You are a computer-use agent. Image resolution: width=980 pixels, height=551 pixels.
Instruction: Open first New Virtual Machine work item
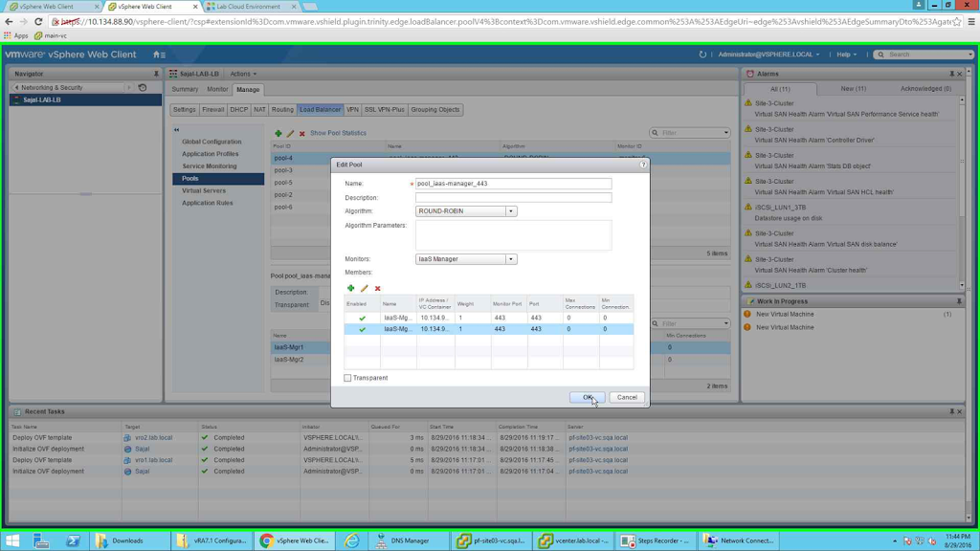[x=785, y=314]
